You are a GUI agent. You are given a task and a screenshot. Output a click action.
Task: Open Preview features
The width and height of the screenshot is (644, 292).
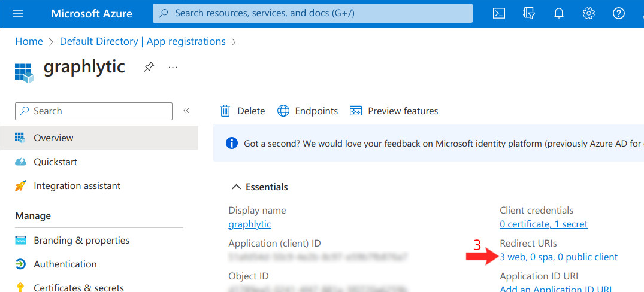(x=394, y=111)
